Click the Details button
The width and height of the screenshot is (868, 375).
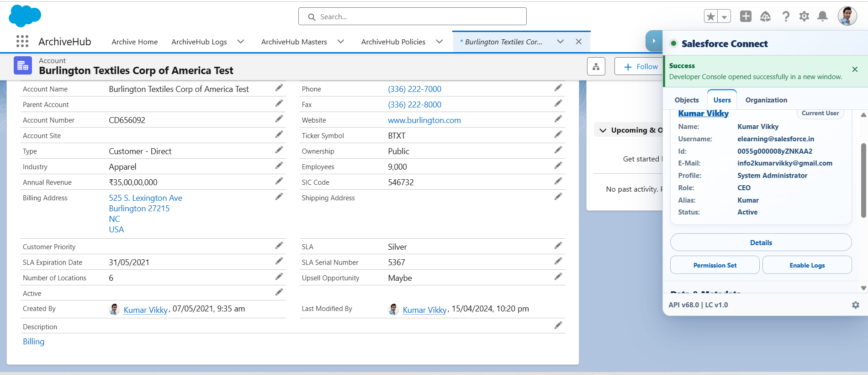point(761,242)
